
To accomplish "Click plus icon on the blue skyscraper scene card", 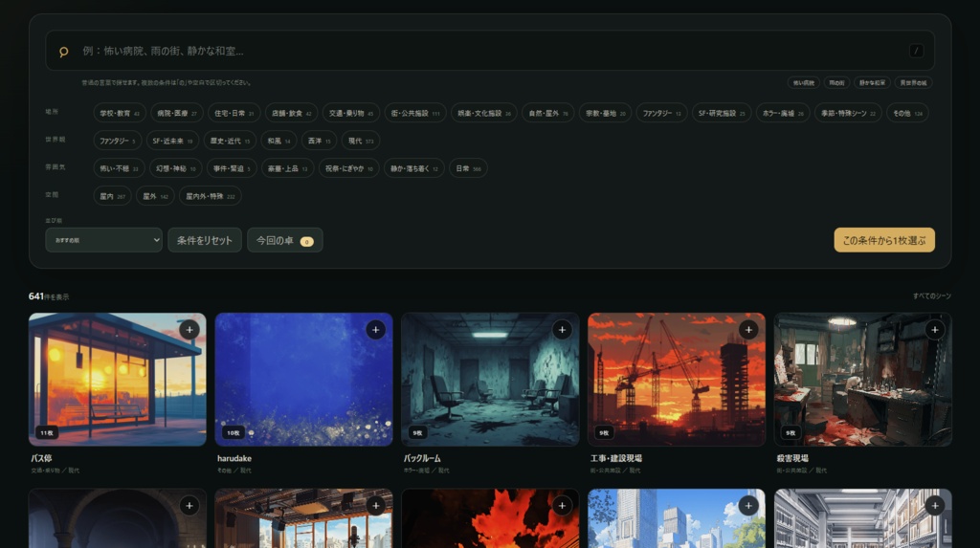I will (x=748, y=506).
